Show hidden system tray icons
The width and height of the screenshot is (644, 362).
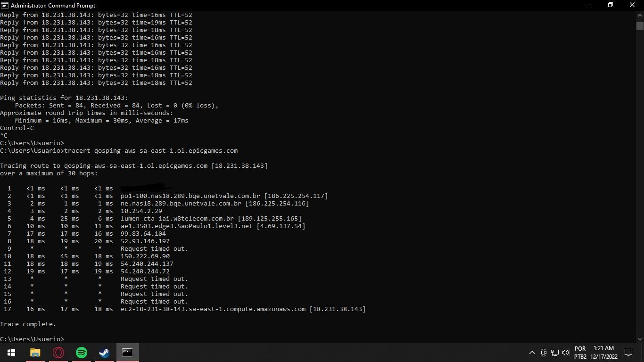[532, 353]
